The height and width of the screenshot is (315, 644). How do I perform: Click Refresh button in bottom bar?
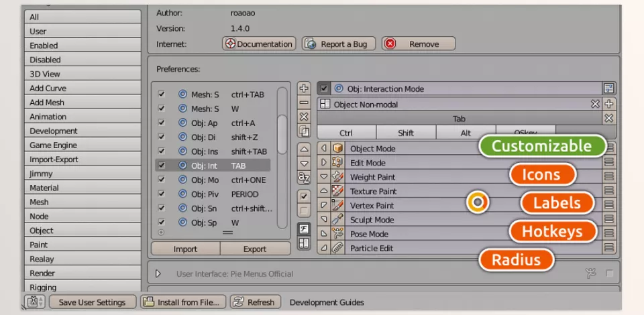tap(256, 302)
